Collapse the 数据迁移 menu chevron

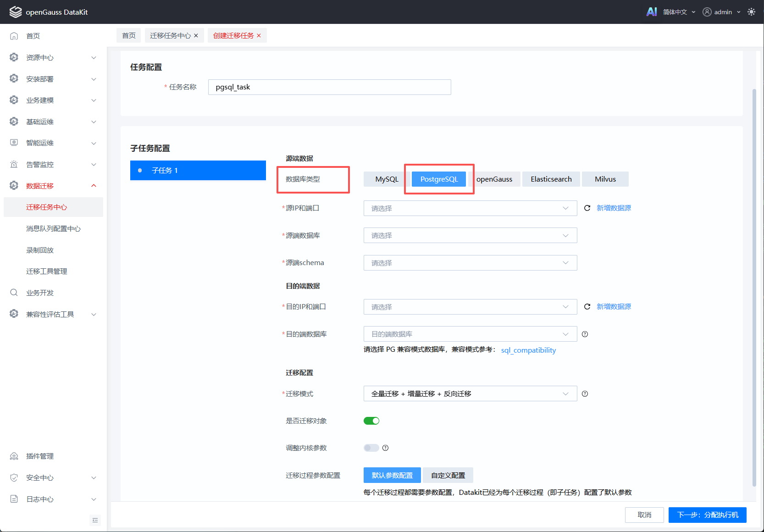(94, 186)
